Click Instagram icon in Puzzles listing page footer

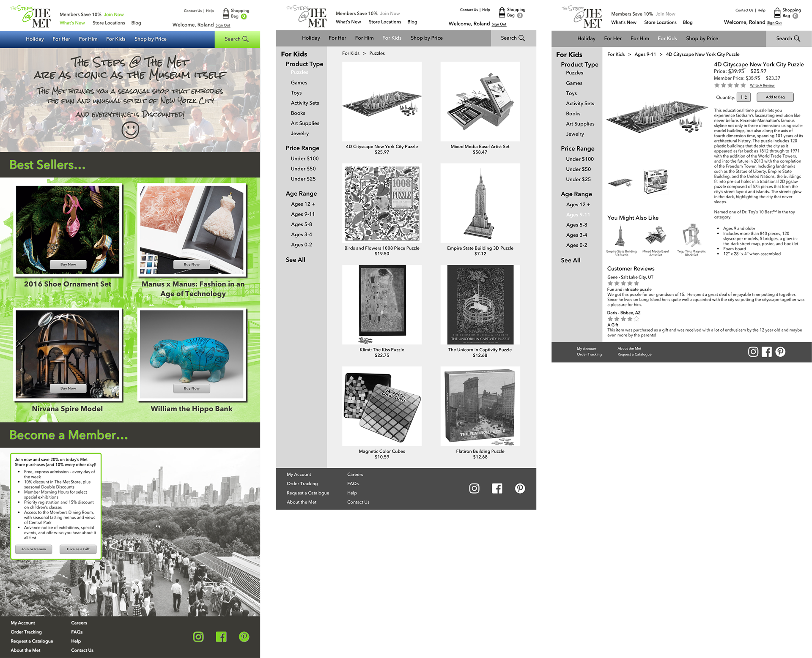tap(475, 489)
